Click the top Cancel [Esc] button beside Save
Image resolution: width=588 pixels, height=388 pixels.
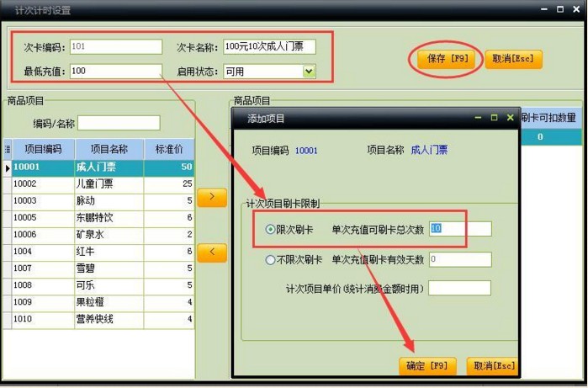click(x=513, y=59)
